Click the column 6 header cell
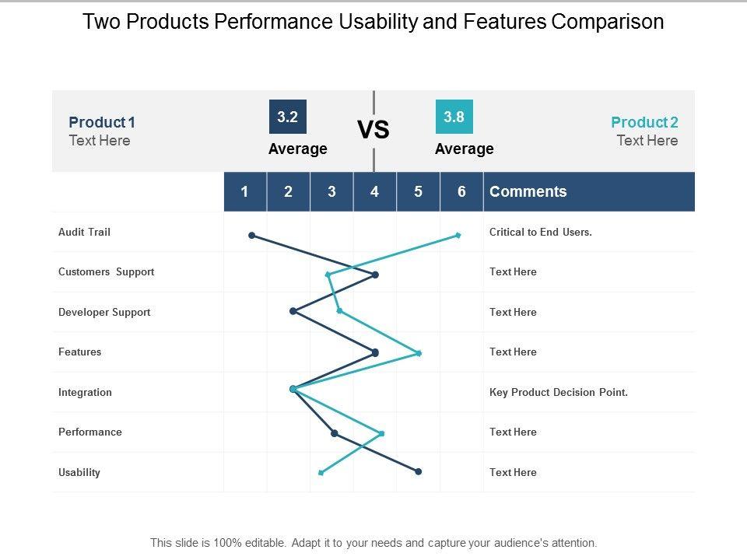This screenshot has height=560, width=747. click(461, 191)
